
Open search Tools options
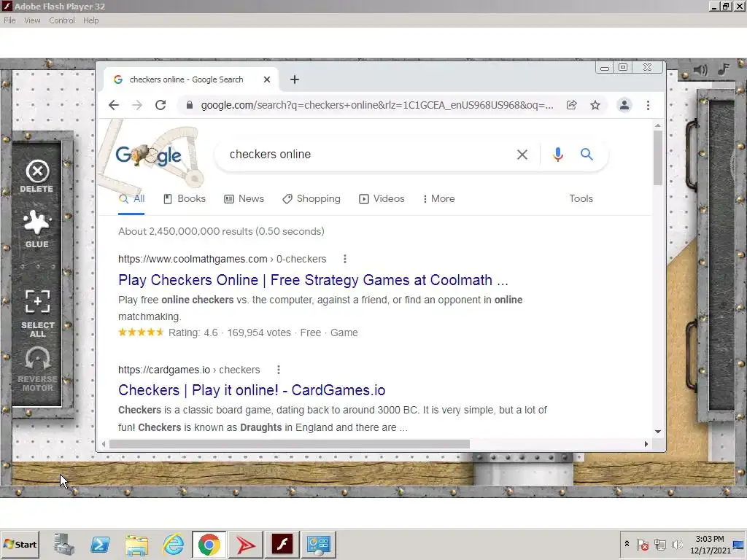click(x=581, y=199)
